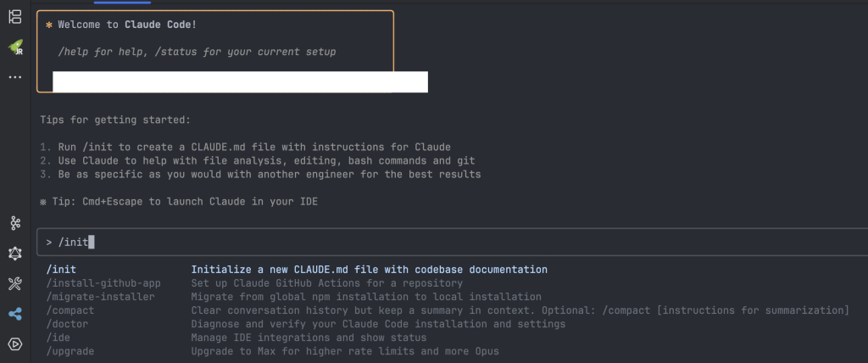
Task: Open the Services play hexagon icon
Action: pyautogui.click(x=15, y=344)
